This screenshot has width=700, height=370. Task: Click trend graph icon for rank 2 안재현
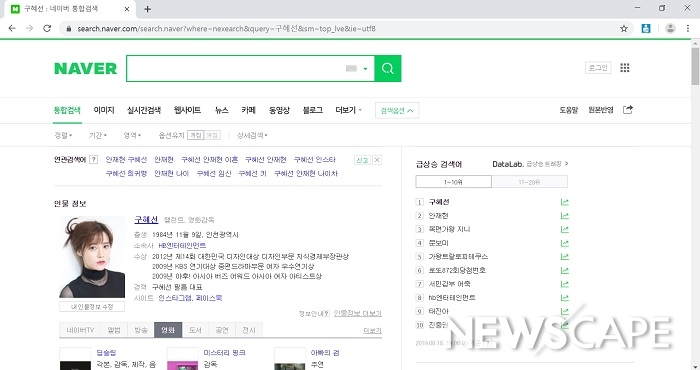pos(565,216)
